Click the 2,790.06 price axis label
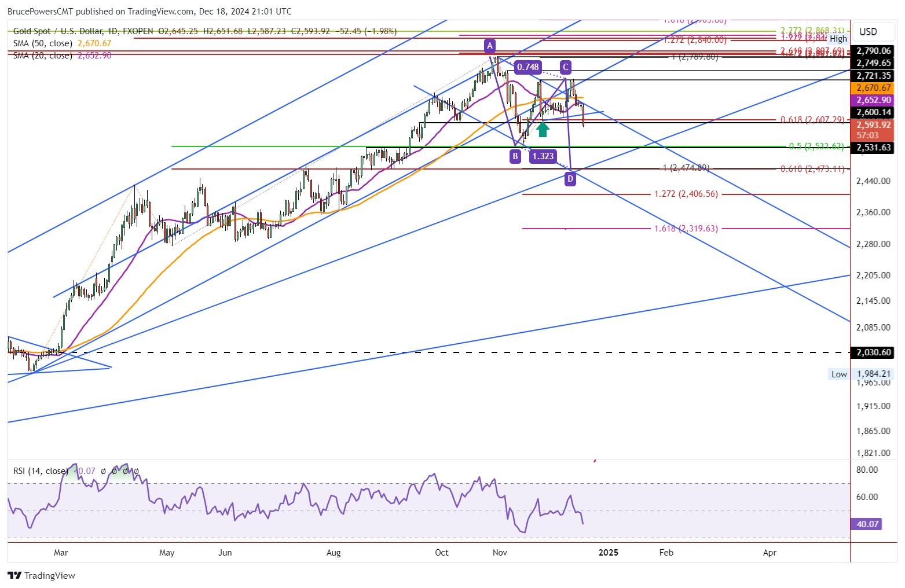This screenshot has width=905, height=588. coord(874,51)
